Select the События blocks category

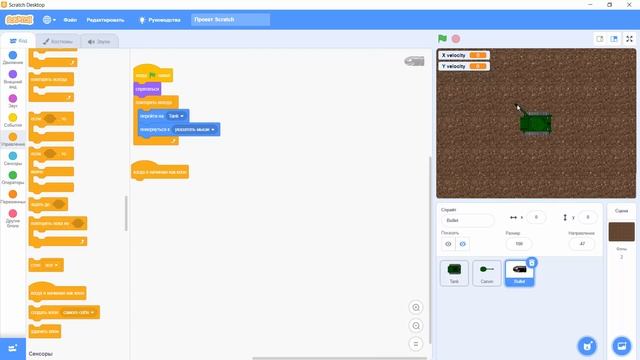pyautogui.click(x=13, y=120)
